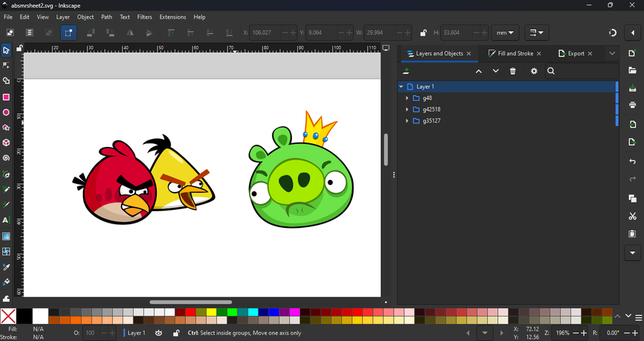
Task: Expand more commands bar items arrow
Action: [633, 253]
